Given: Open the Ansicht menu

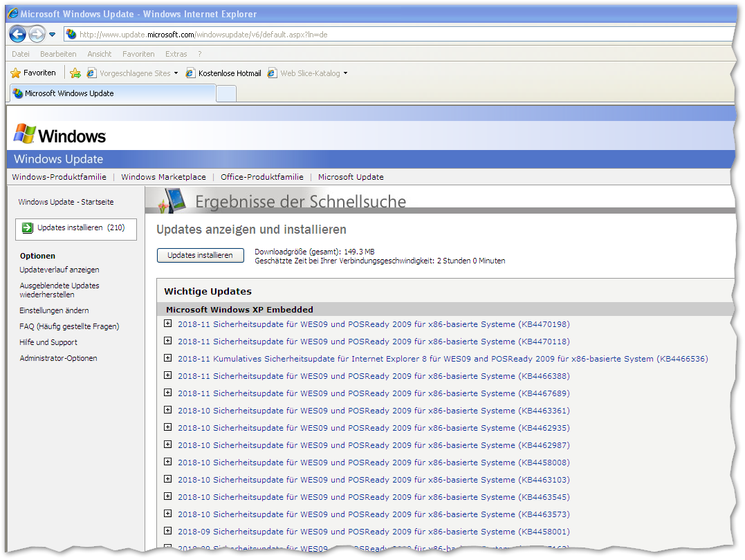Looking at the screenshot, I should coord(99,54).
